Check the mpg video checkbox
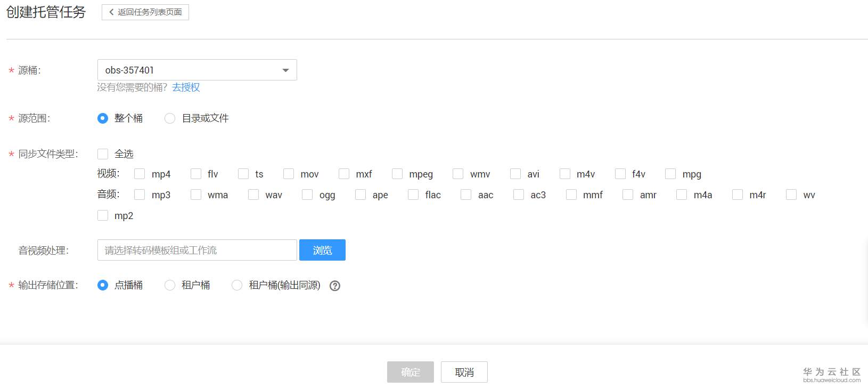This screenshot has height=388, width=868. coord(670,174)
